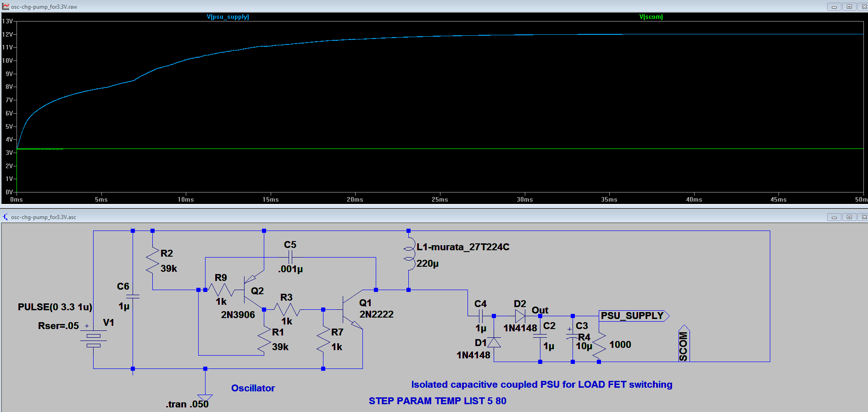Click the 1k value of R9
This screenshot has width=868, height=412.
(221, 302)
